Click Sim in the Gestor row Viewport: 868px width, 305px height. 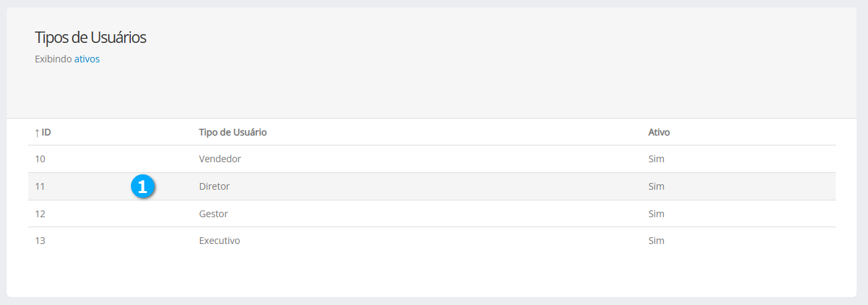point(656,214)
